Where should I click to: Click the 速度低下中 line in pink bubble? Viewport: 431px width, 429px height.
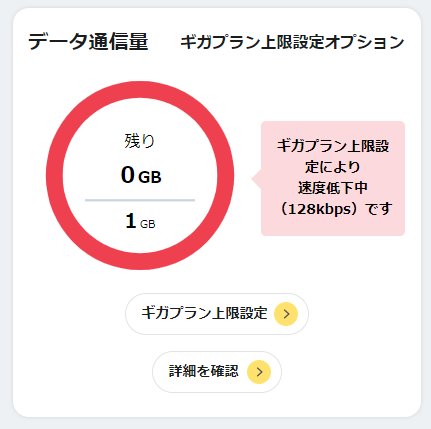click(333, 188)
